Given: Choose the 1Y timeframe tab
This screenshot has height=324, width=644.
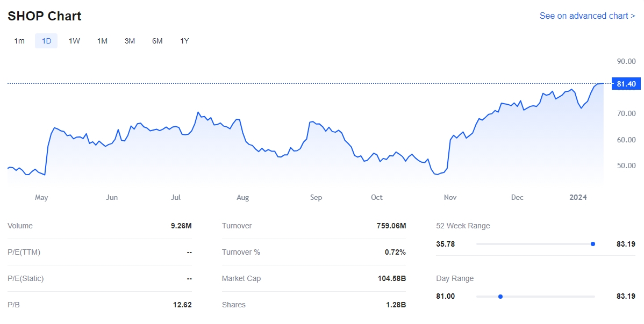Looking at the screenshot, I should pyautogui.click(x=184, y=41).
